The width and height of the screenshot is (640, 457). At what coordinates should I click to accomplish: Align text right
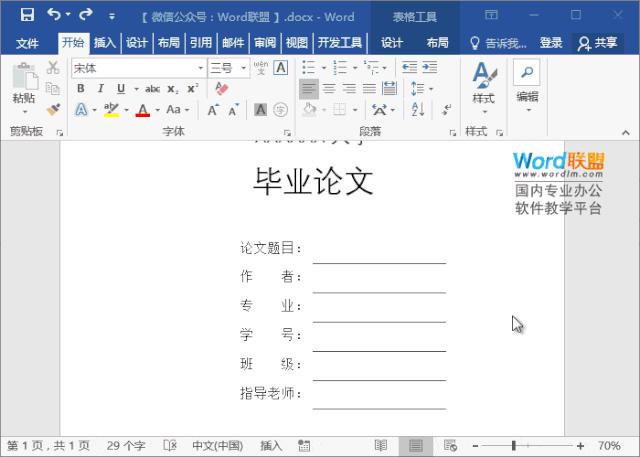[349, 89]
